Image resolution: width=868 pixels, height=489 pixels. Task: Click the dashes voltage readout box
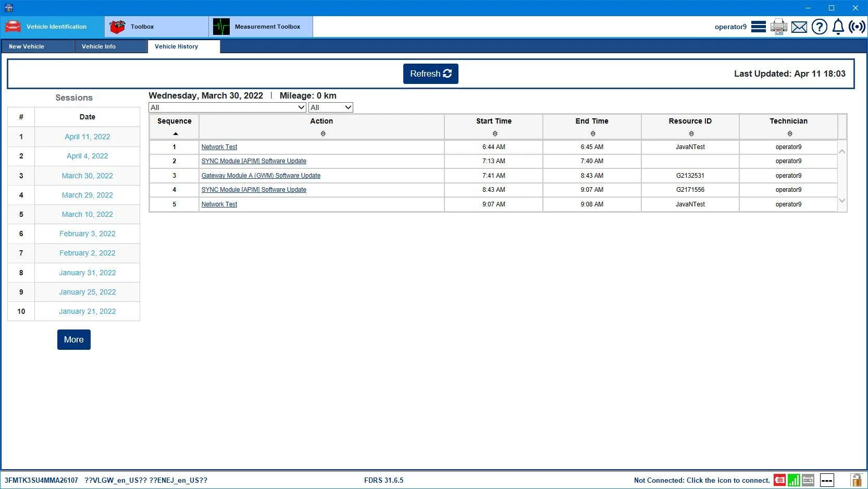(x=827, y=480)
